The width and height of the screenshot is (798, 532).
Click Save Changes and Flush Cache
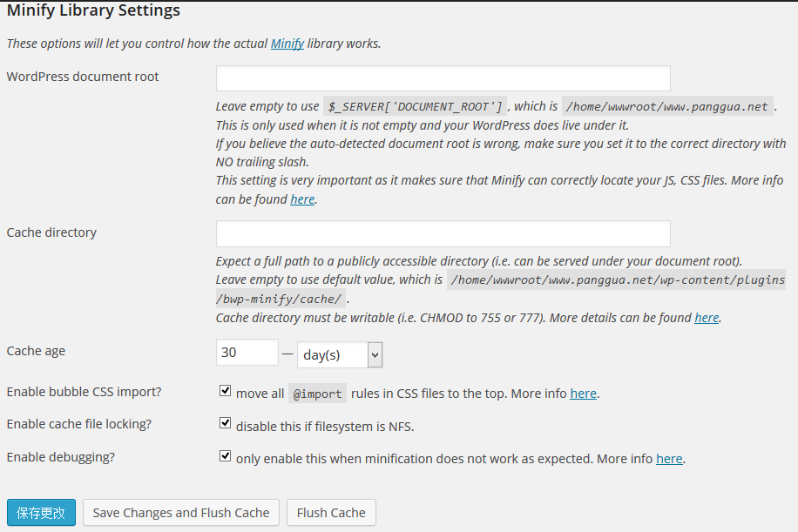tap(181, 512)
